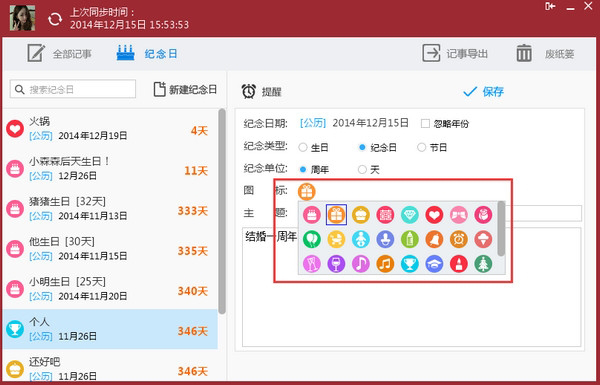Click the heart icon beside 火锅
This screenshot has height=385, width=600.
tap(15, 129)
